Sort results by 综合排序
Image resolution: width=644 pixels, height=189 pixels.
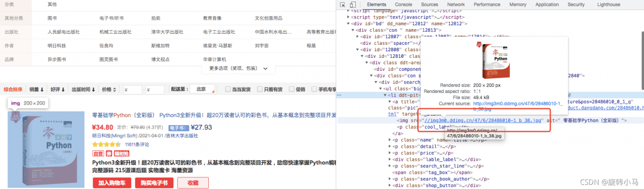tap(13, 89)
